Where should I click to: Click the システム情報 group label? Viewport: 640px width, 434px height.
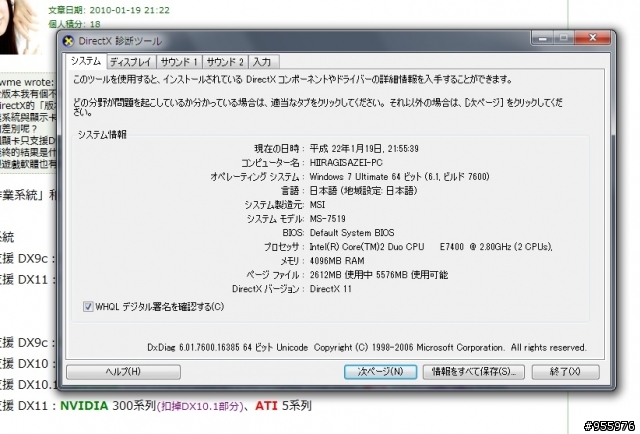[x=102, y=135]
